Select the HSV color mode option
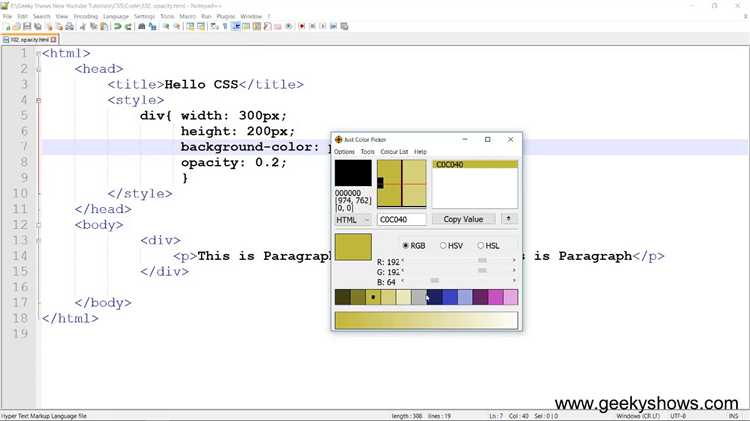Screen dimensions: 750x421 [x=444, y=246]
